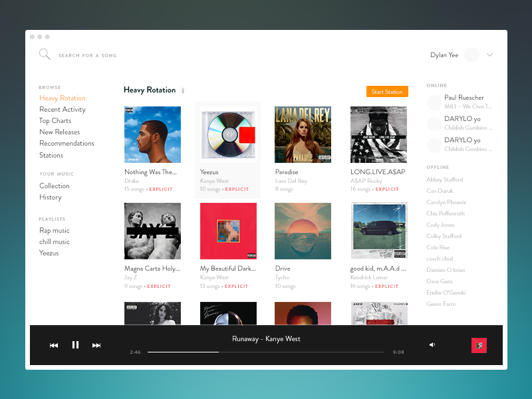Open Recent Activity in sidebar
Viewport: 532px width, 399px height.
(x=63, y=109)
